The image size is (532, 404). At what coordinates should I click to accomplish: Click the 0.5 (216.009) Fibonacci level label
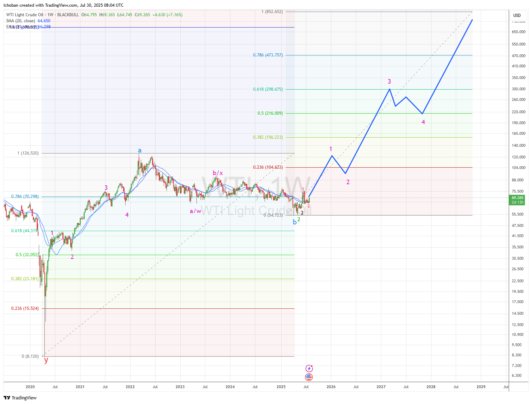(x=270, y=113)
